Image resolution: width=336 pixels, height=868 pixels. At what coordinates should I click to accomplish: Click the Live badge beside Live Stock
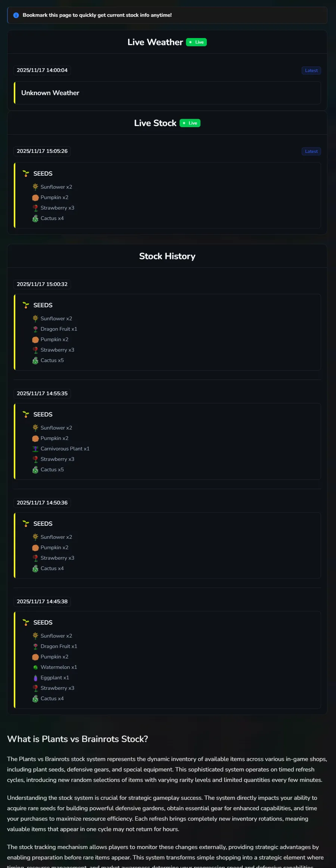pyautogui.click(x=190, y=123)
